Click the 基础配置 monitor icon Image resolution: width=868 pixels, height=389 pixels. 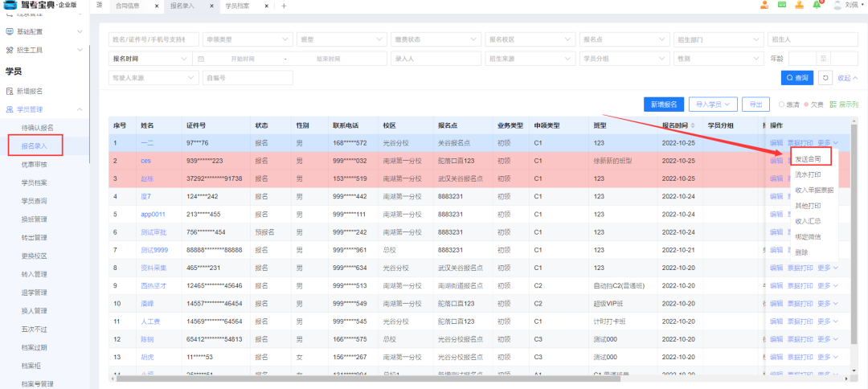tap(10, 31)
